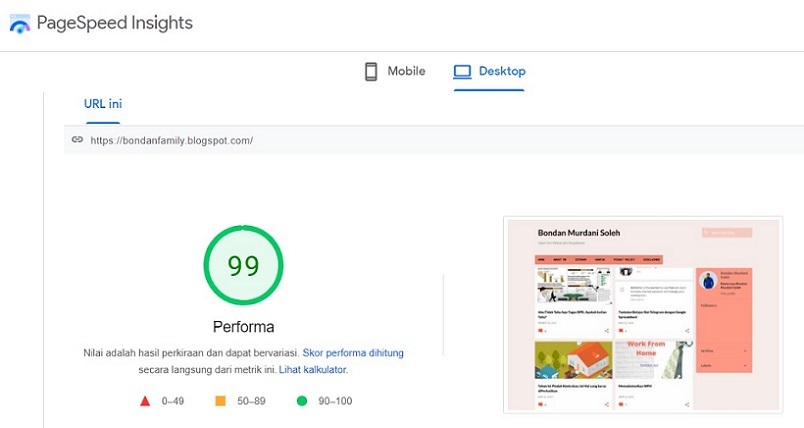
Task: Click the link chain icon beside URL
Action: (x=77, y=139)
